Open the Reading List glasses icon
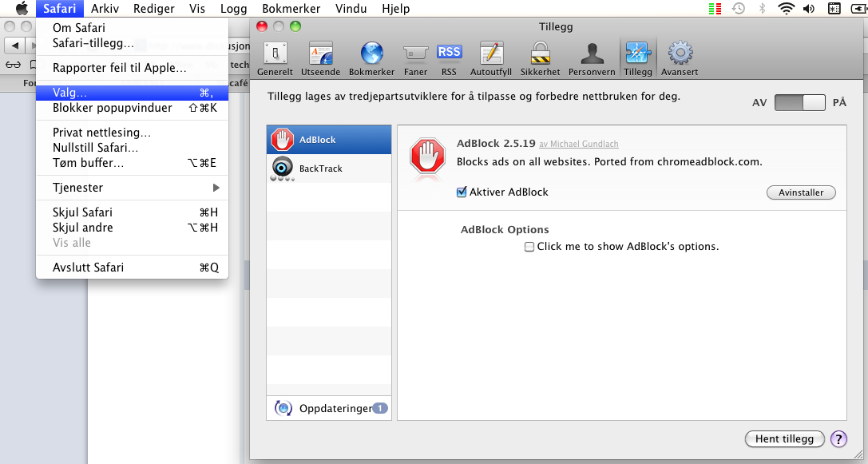This screenshot has width=868, height=464. click(13, 65)
